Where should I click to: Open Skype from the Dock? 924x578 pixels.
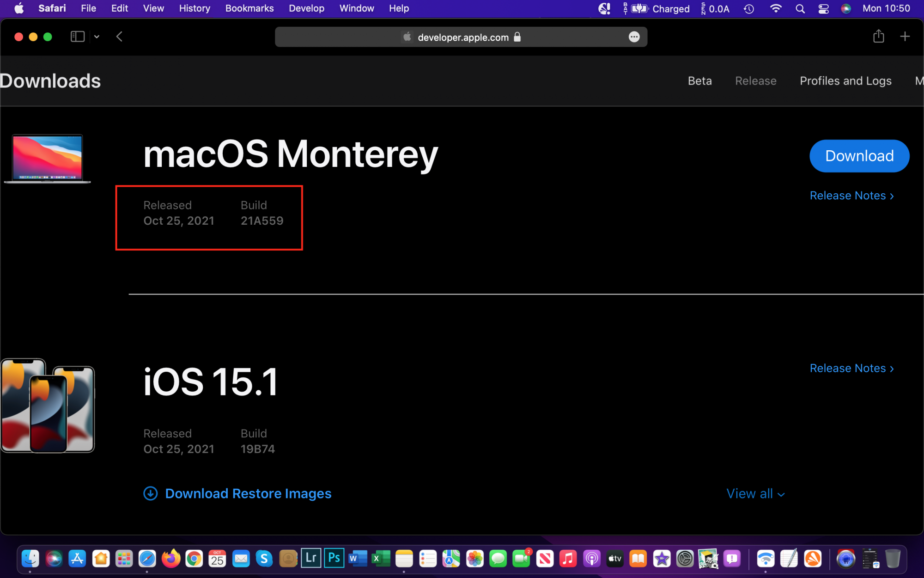pyautogui.click(x=264, y=559)
